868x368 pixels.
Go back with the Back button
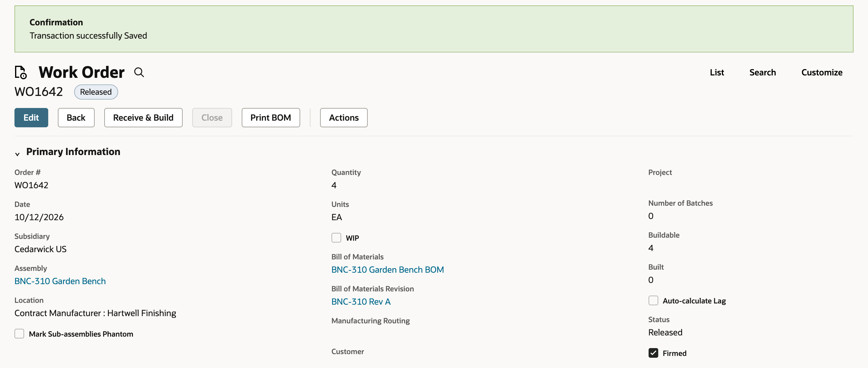click(x=76, y=117)
